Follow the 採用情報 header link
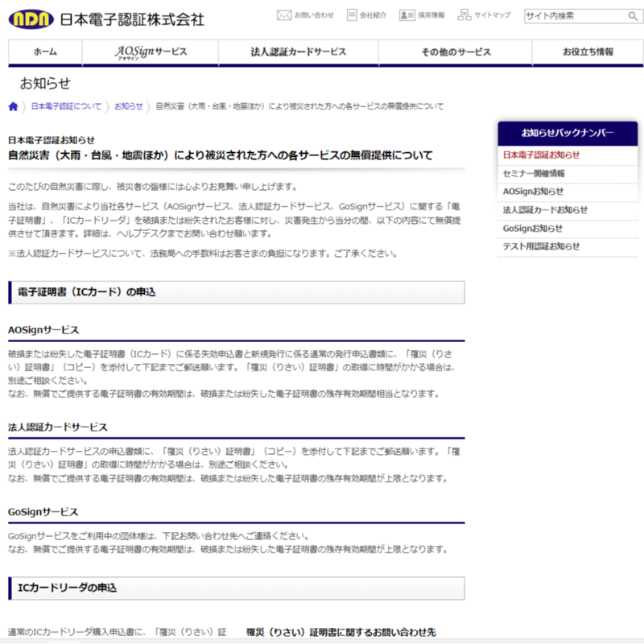Screen dimensions: 644x644 (431, 15)
